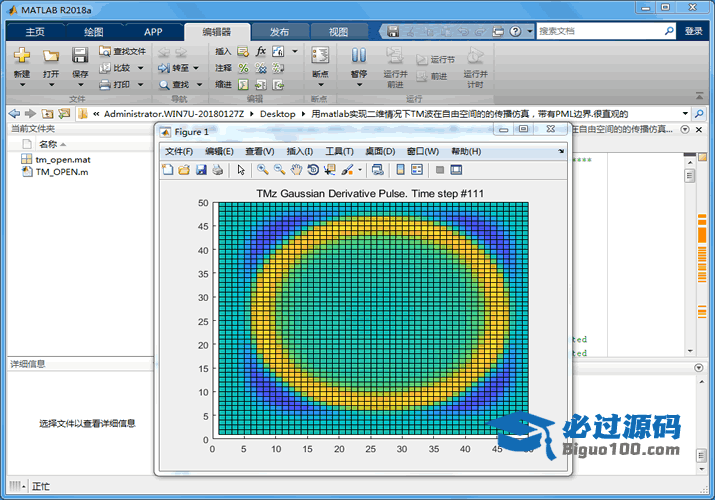Open the Figure 1 文件(F) menu
The width and height of the screenshot is (715, 500).
pyautogui.click(x=179, y=151)
